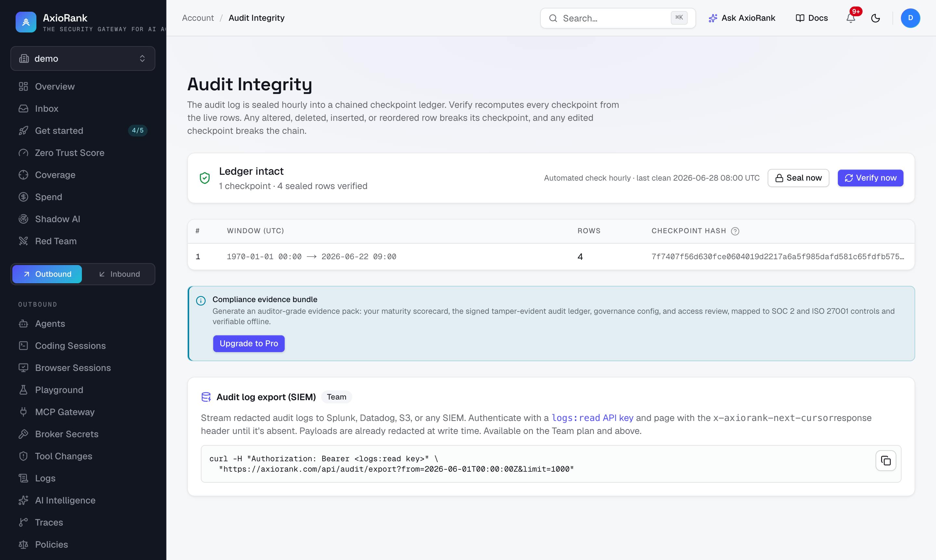Click the Overview grid icon
This screenshot has height=560, width=936.
23,86
